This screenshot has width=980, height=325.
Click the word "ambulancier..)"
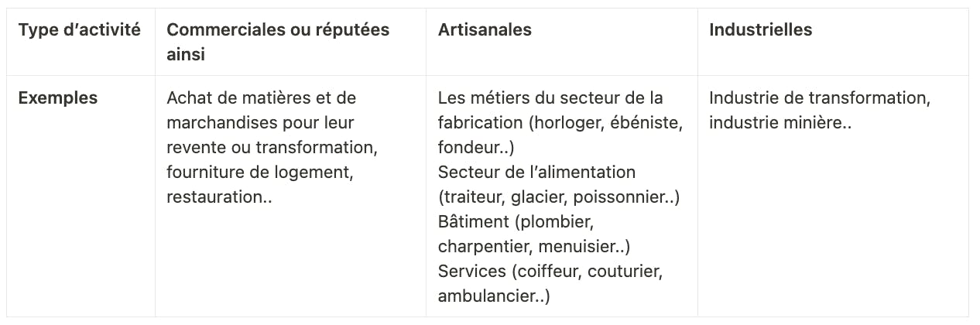(x=494, y=296)
